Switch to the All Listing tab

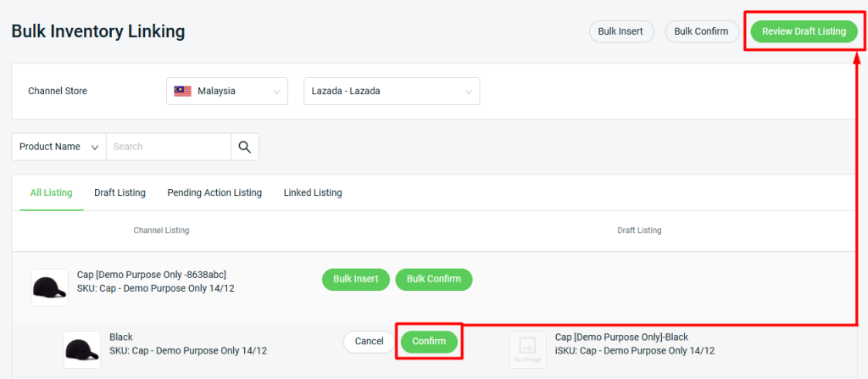51,192
